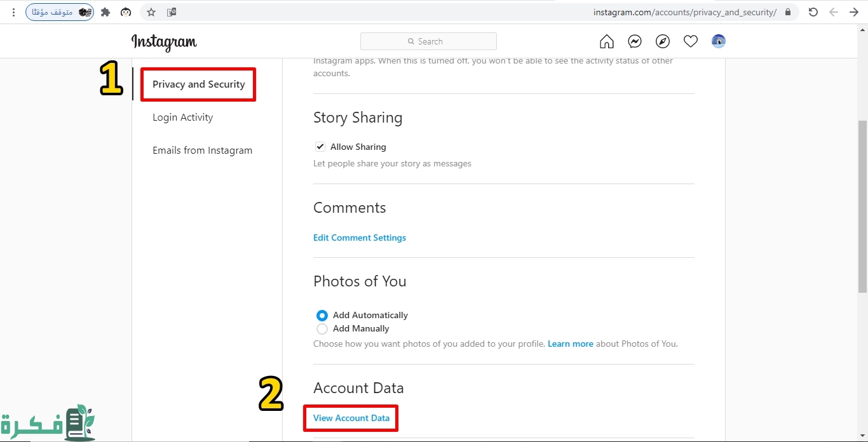Click the View Account Data link
Screen dimensions: 868x442
(x=351, y=418)
